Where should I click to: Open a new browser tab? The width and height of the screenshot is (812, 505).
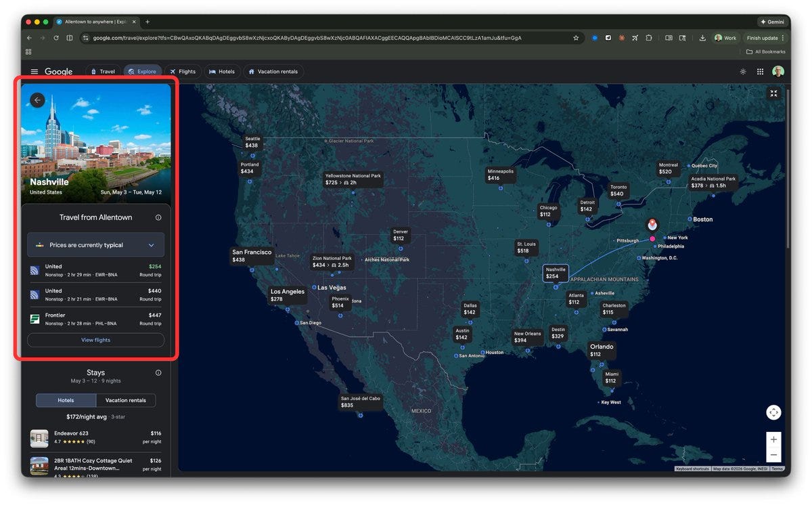[148, 22]
